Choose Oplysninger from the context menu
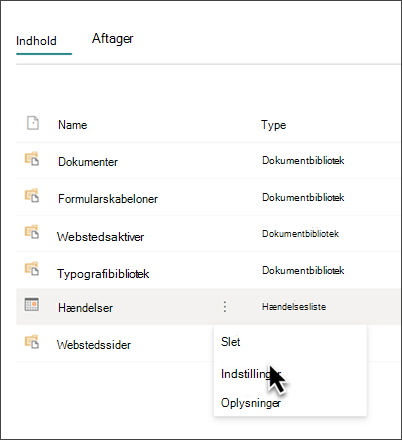 [251, 403]
